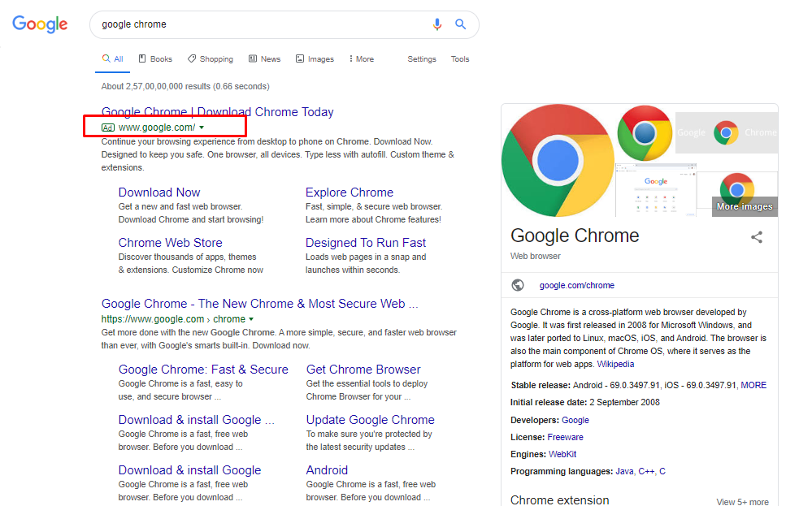This screenshot has height=506, width=812.
Task: Open the Chrome Web Store sitelink
Action: [x=171, y=243]
